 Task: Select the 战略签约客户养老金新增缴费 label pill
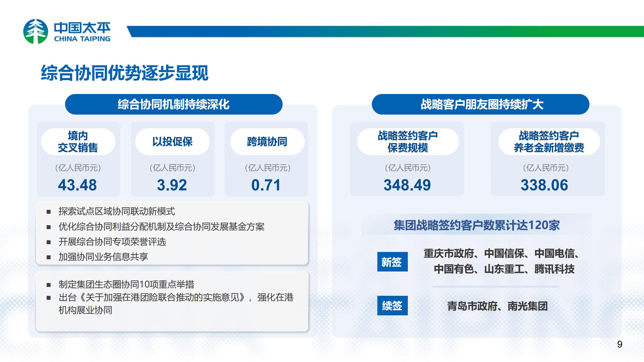(x=549, y=142)
